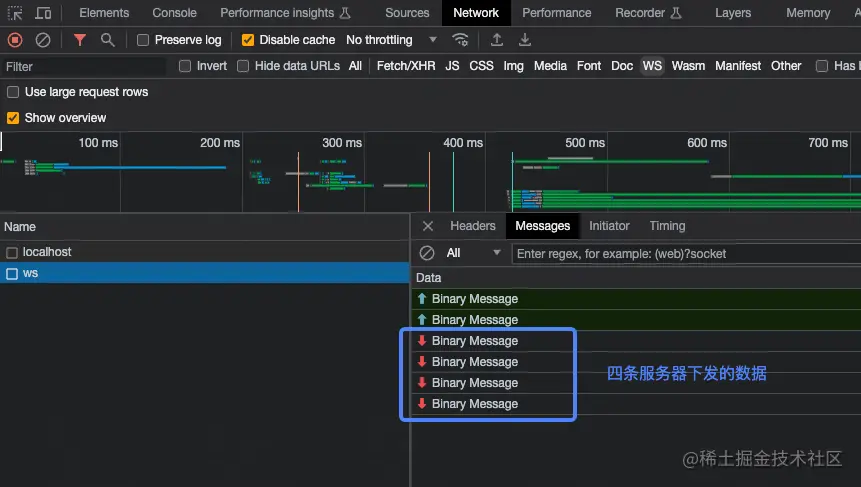This screenshot has width=861, height=487.
Task: Filter by Other requests
Action: click(786, 66)
